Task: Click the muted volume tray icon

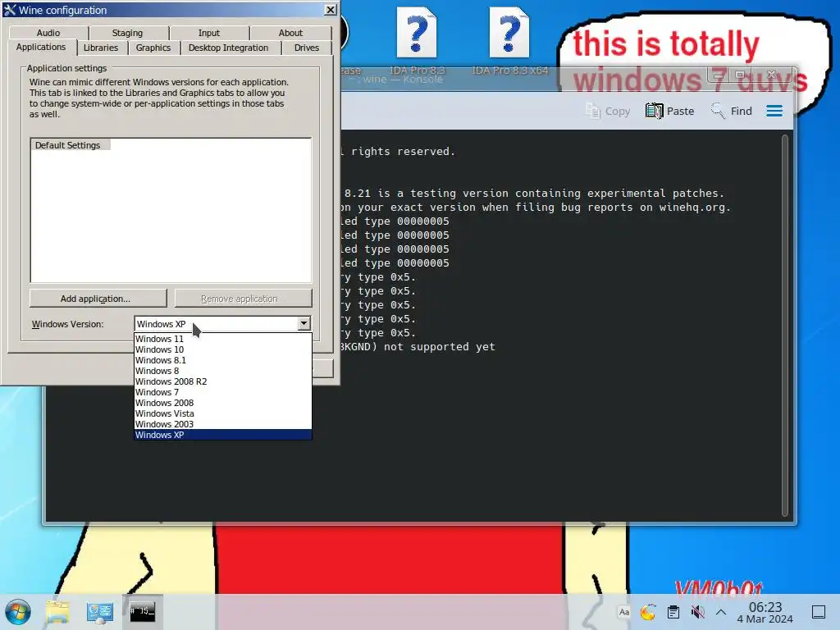Action: click(697, 612)
